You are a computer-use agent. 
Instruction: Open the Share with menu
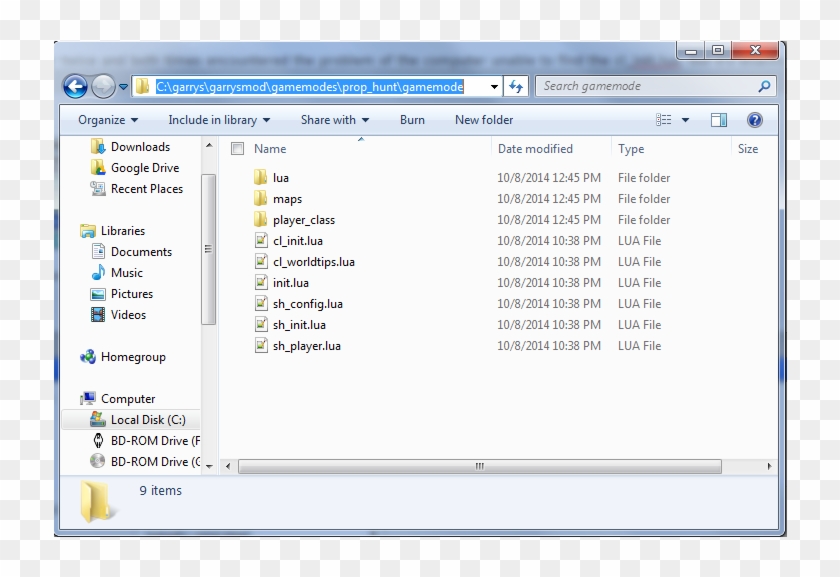[334, 120]
